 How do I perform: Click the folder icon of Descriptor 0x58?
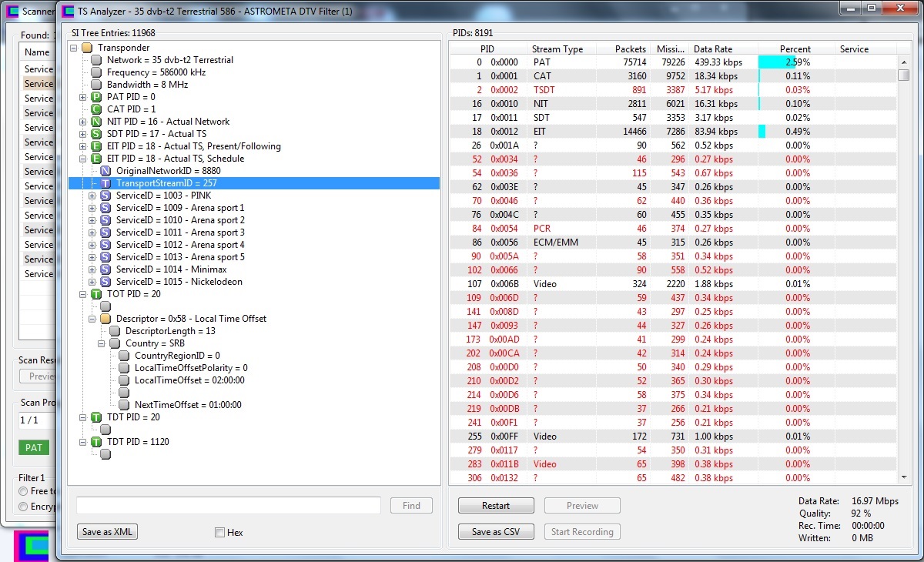105,319
